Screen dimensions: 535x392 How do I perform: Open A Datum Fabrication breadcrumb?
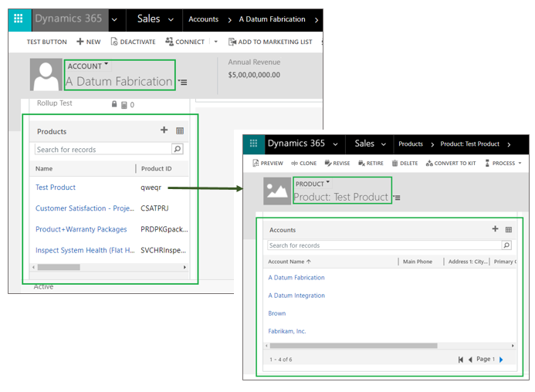coord(272,19)
